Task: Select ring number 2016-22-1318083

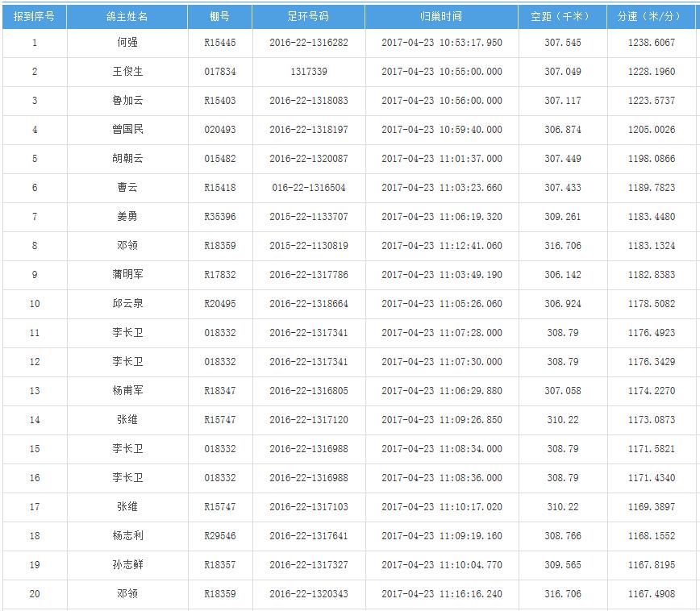Action: pyautogui.click(x=308, y=101)
